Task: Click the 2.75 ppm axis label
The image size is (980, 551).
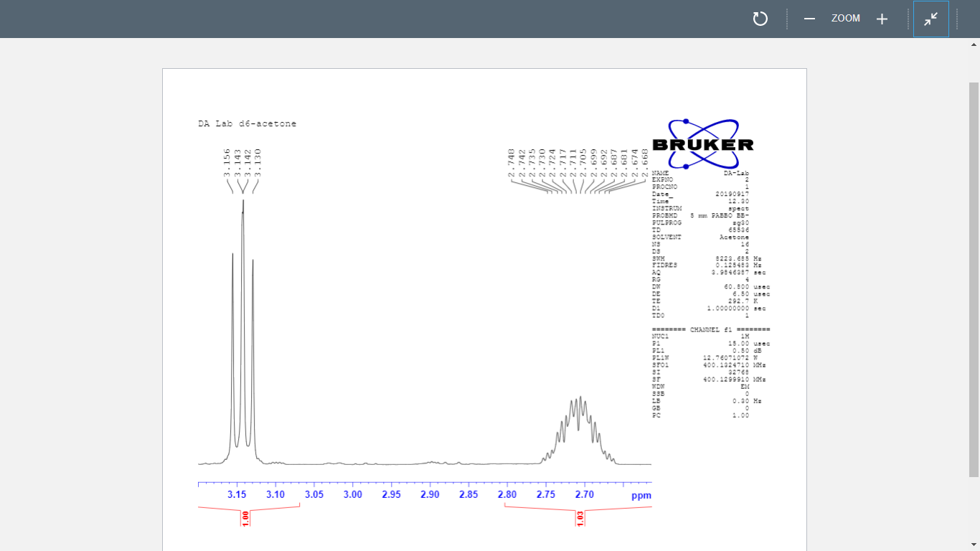Action: (x=546, y=495)
